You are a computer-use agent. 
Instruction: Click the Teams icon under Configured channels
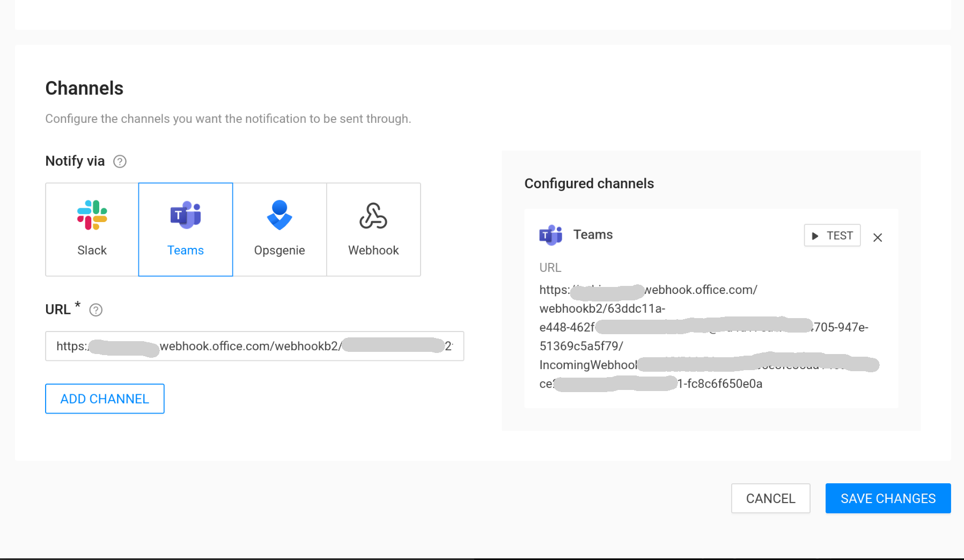click(x=551, y=235)
